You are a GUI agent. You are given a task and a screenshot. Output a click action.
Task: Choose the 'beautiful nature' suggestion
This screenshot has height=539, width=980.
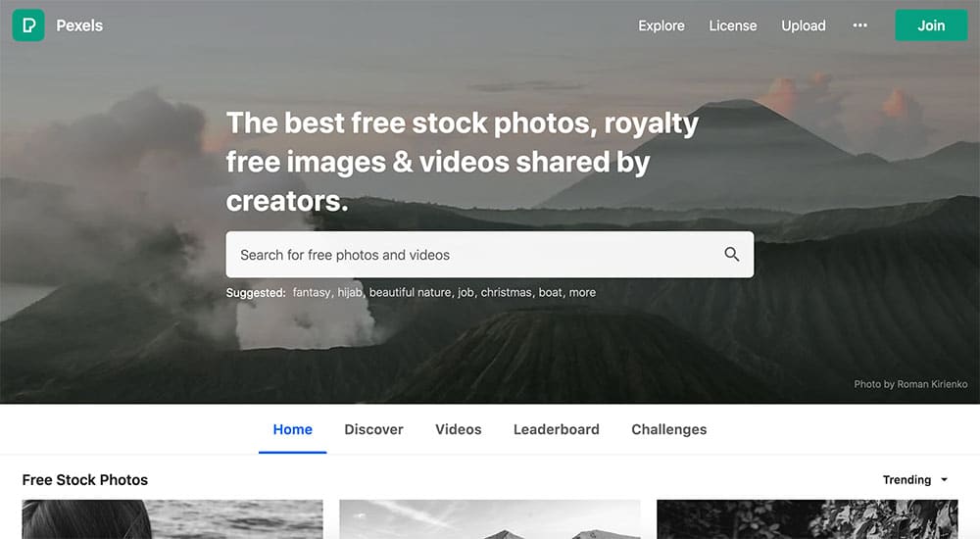410,293
